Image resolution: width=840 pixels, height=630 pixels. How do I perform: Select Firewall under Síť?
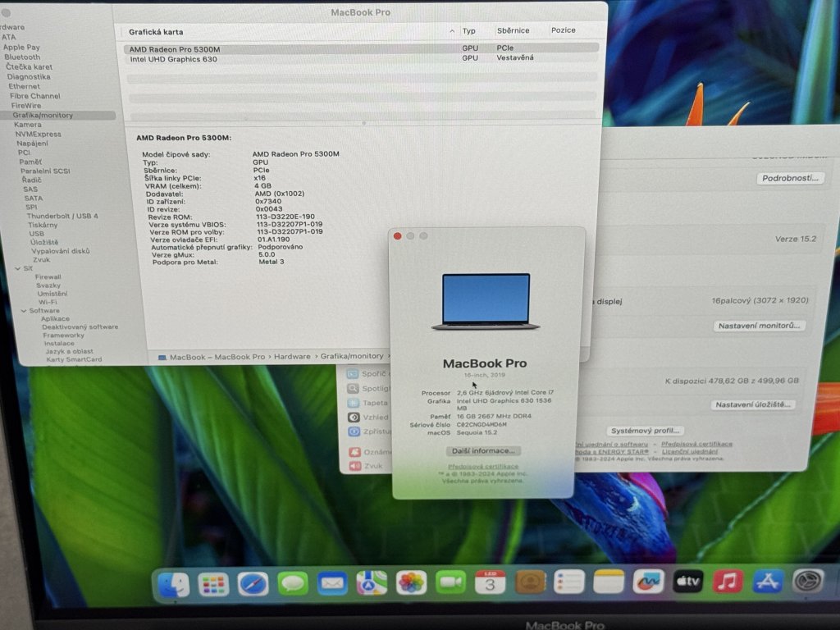click(x=48, y=277)
